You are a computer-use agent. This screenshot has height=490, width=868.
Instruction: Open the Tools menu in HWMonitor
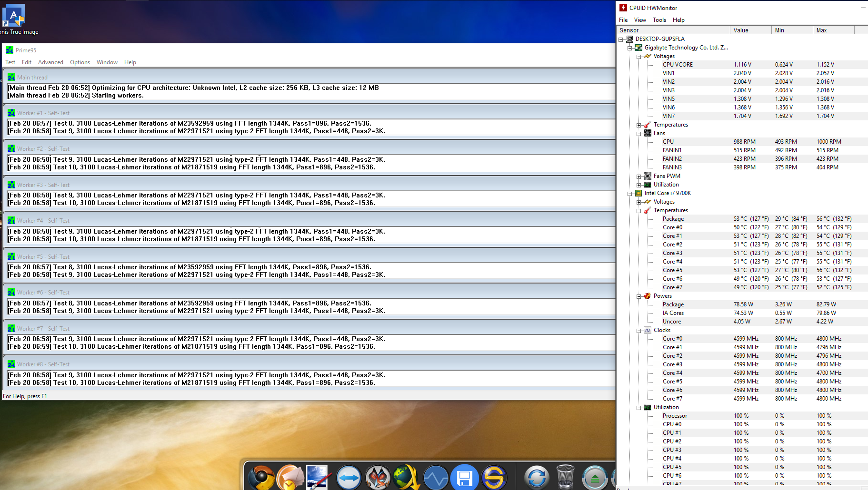click(x=659, y=20)
